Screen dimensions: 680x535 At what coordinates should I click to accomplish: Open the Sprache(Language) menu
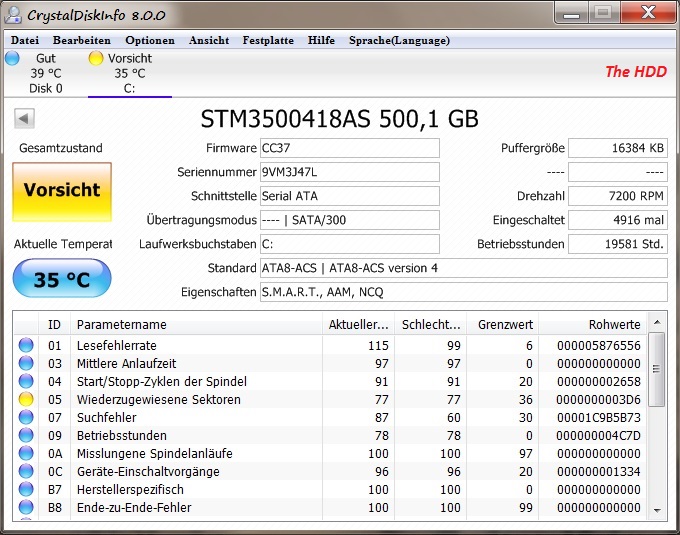click(399, 40)
